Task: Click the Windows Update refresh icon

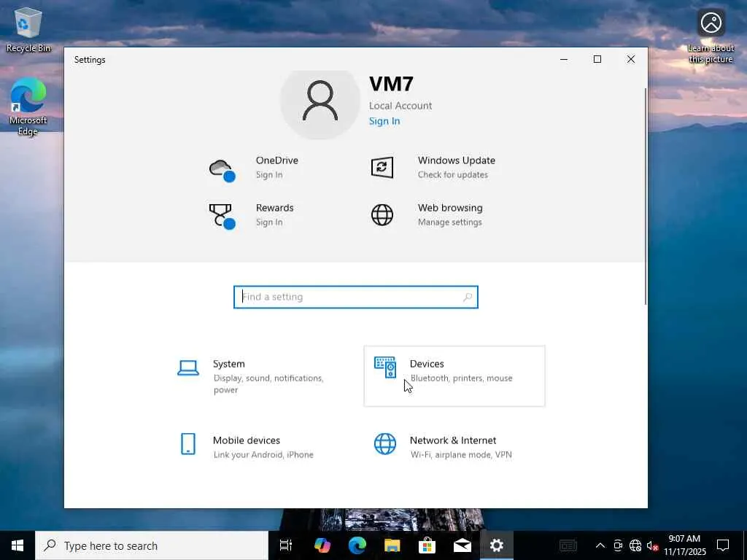Action: coord(382,167)
